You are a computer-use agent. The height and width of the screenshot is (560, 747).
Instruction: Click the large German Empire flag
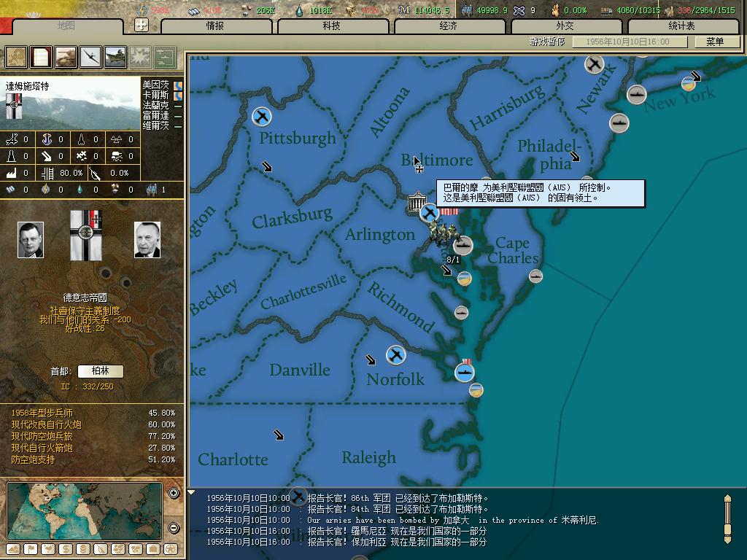[x=86, y=236]
